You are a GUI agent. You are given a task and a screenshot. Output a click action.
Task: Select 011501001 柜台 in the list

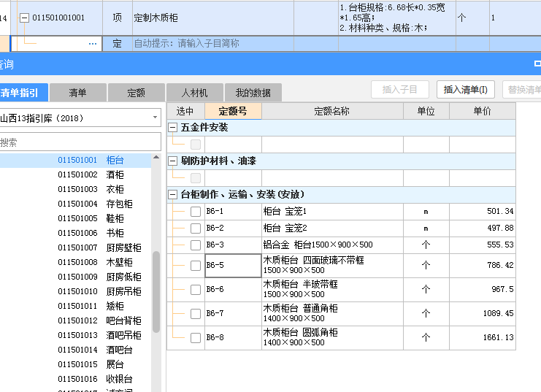pyautogui.click(x=75, y=160)
